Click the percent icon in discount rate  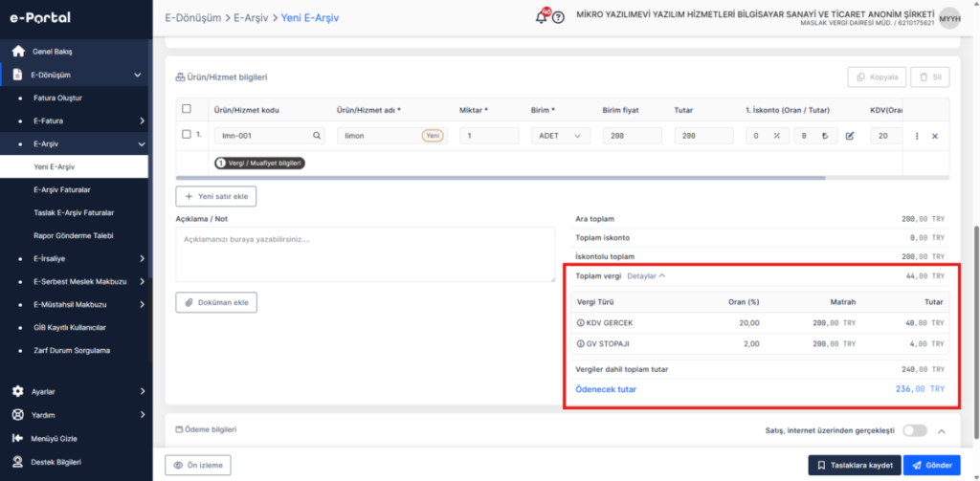coord(777,136)
